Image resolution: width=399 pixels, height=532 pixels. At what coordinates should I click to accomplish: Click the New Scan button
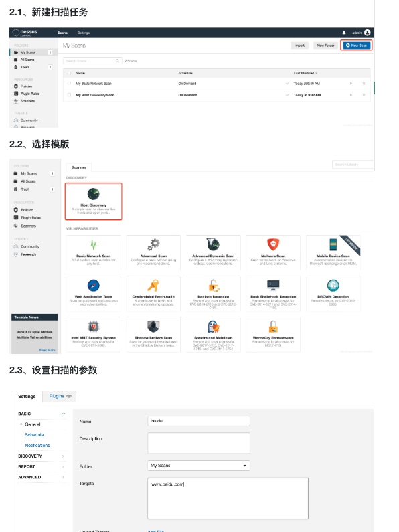pos(356,46)
